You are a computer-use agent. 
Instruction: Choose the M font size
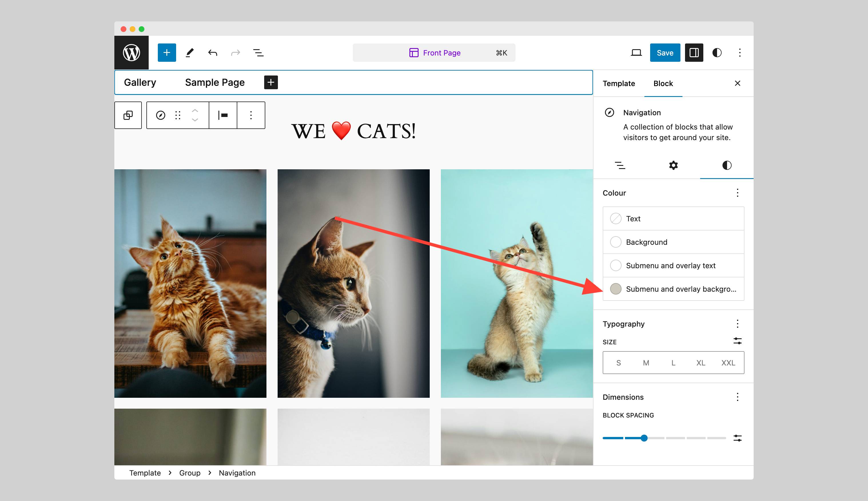click(x=646, y=363)
